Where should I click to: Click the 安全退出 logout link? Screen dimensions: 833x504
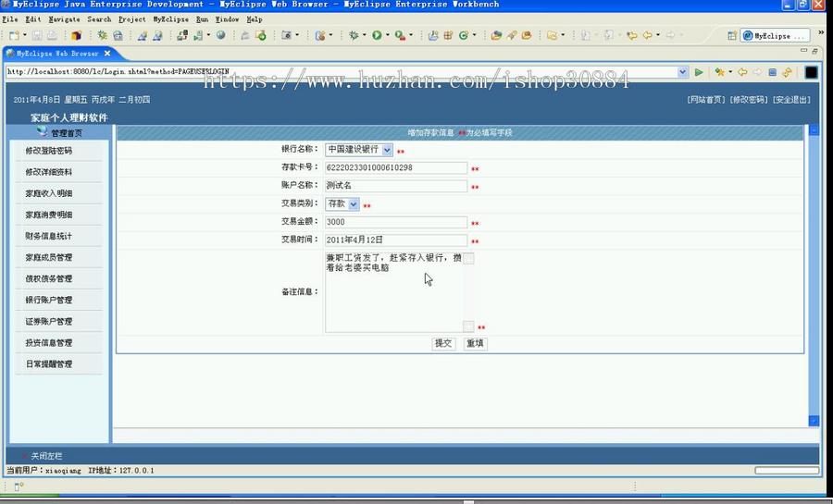791,100
